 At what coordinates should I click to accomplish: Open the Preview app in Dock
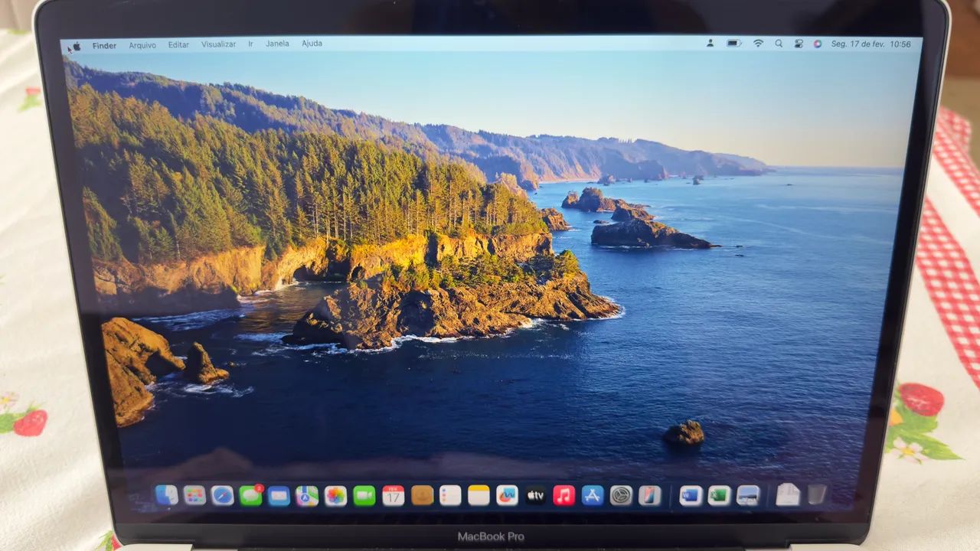point(748,495)
